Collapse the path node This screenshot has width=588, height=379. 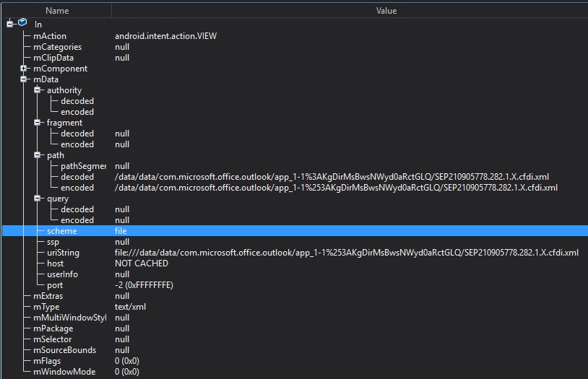click(38, 155)
